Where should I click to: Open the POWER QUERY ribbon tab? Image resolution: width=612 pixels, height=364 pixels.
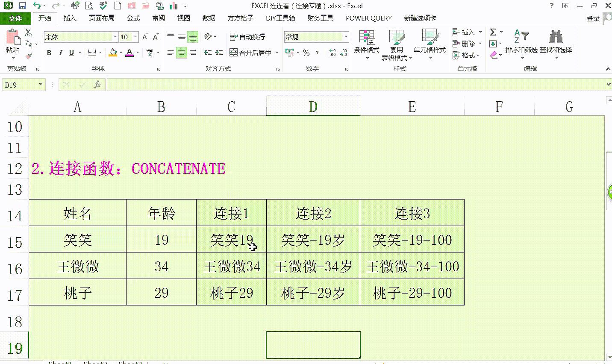[x=368, y=18]
